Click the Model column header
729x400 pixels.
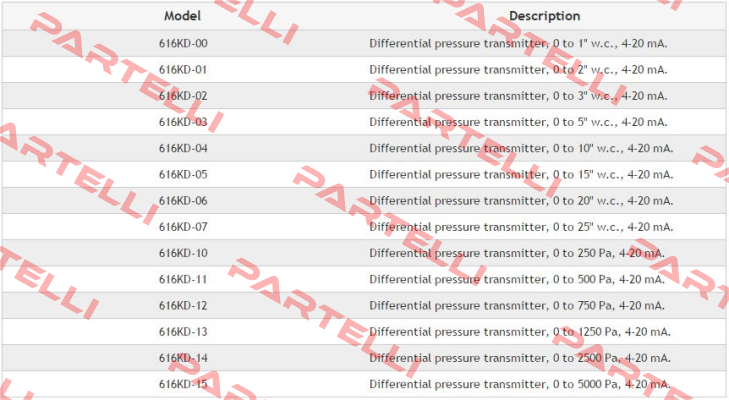pos(183,16)
